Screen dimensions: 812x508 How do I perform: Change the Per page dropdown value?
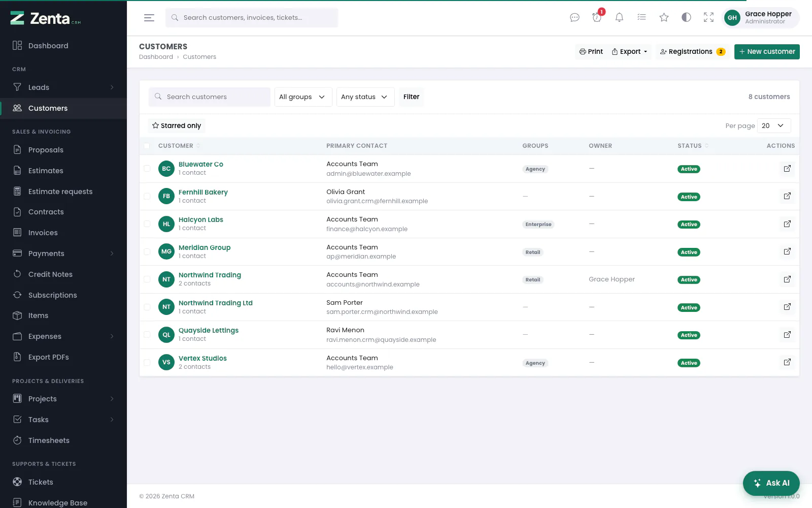(774, 125)
